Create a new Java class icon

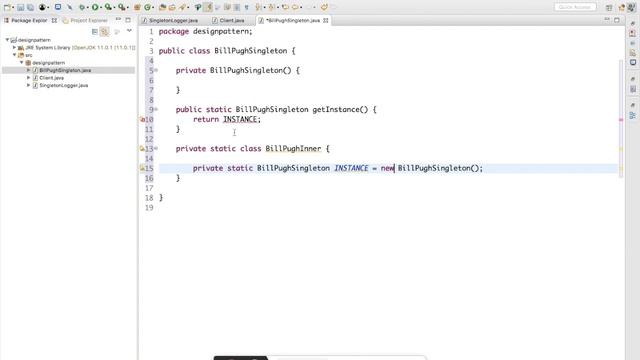(x=148, y=7)
